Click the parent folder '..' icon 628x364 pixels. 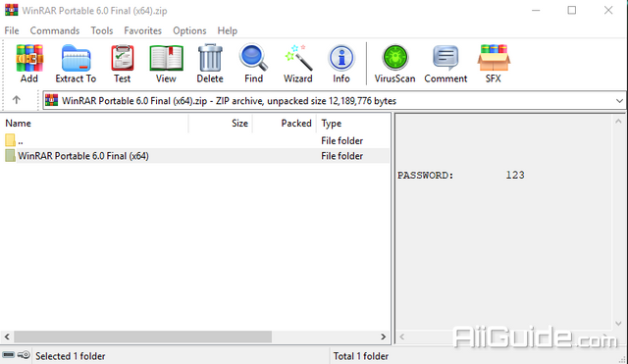point(11,140)
